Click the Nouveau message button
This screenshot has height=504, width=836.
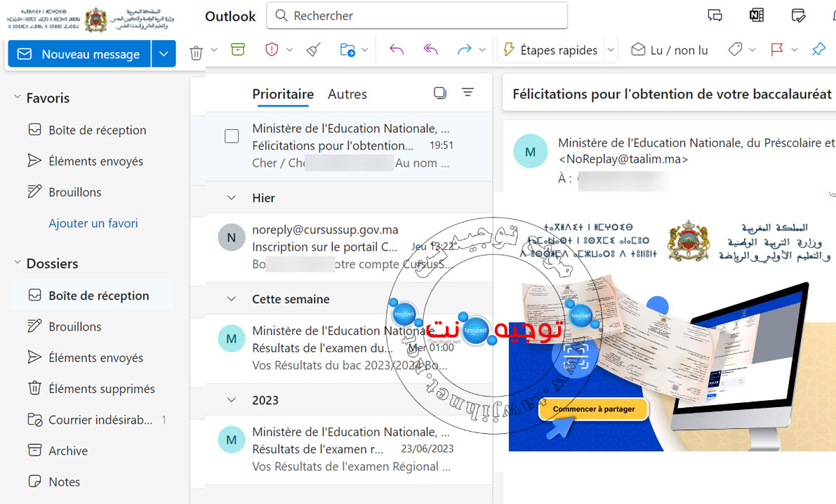pos(79,54)
